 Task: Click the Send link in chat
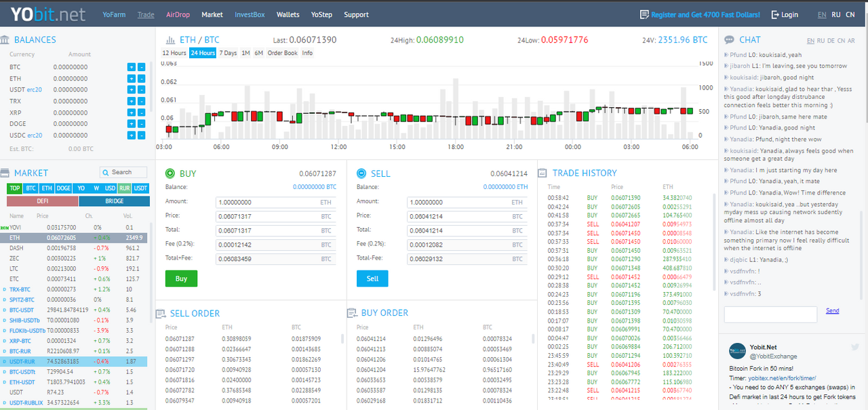pyautogui.click(x=832, y=311)
